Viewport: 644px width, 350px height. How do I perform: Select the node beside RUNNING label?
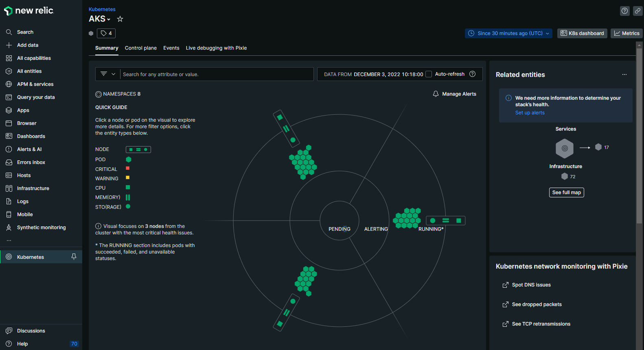(446, 221)
